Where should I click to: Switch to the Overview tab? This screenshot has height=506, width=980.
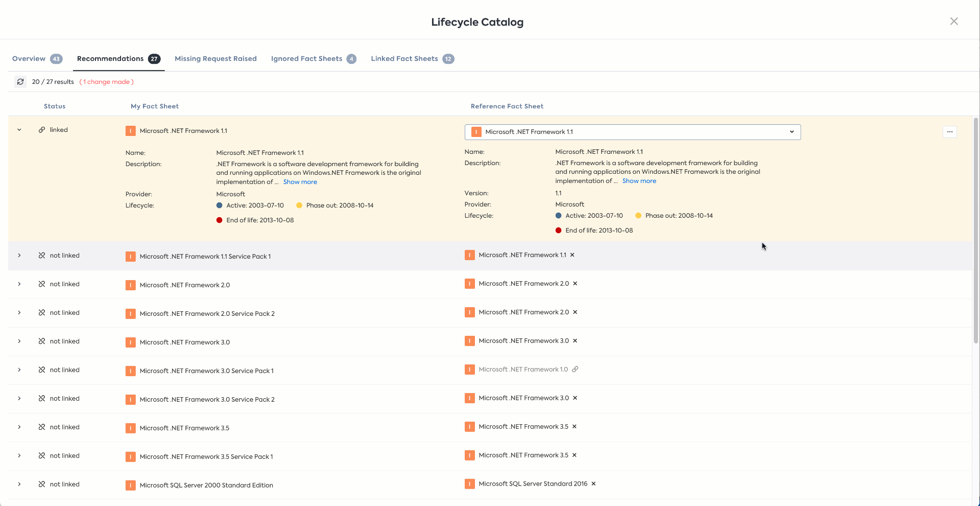(x=37, y=59)
